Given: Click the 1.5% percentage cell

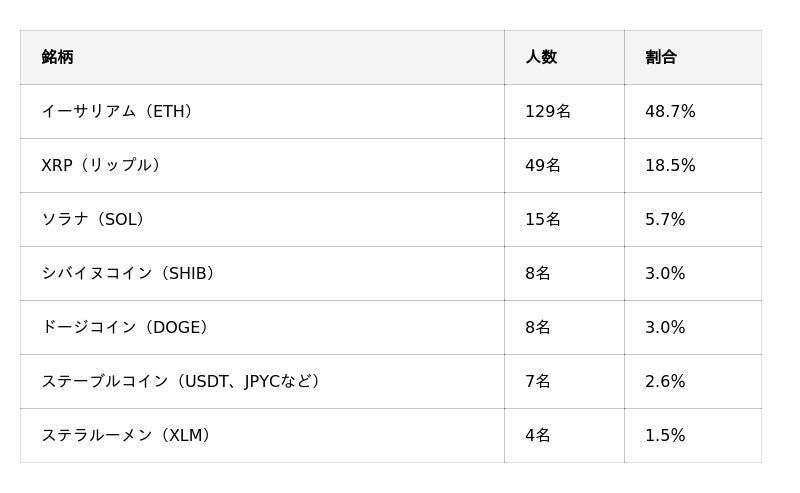Looking at the screenshot, I should coord(665,435).
